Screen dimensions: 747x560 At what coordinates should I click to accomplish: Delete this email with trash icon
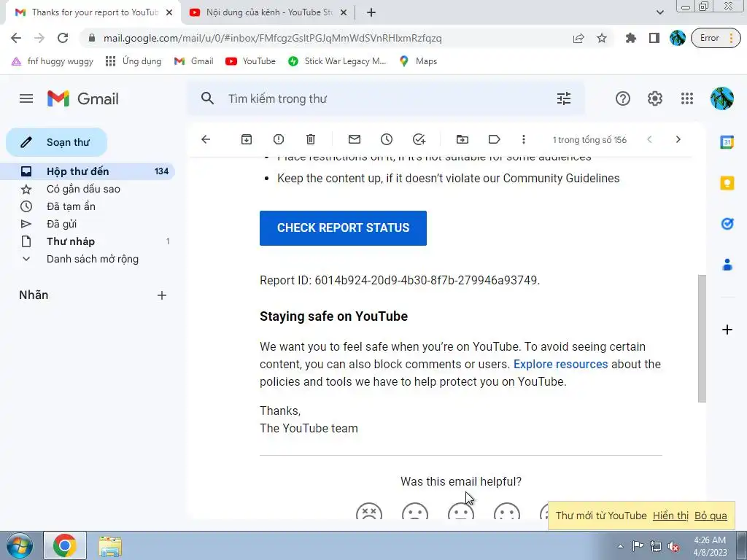(311, 139)
